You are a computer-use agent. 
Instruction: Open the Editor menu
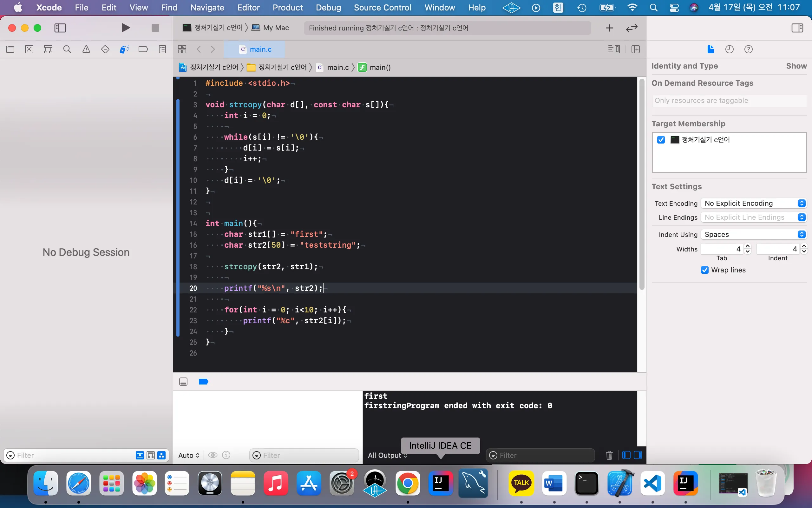(x=248, y=7)
